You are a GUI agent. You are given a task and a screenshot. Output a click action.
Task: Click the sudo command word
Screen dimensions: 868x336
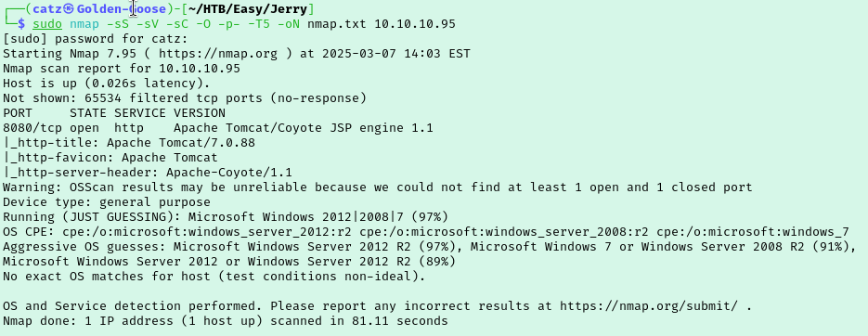click(x=47, y=24)
